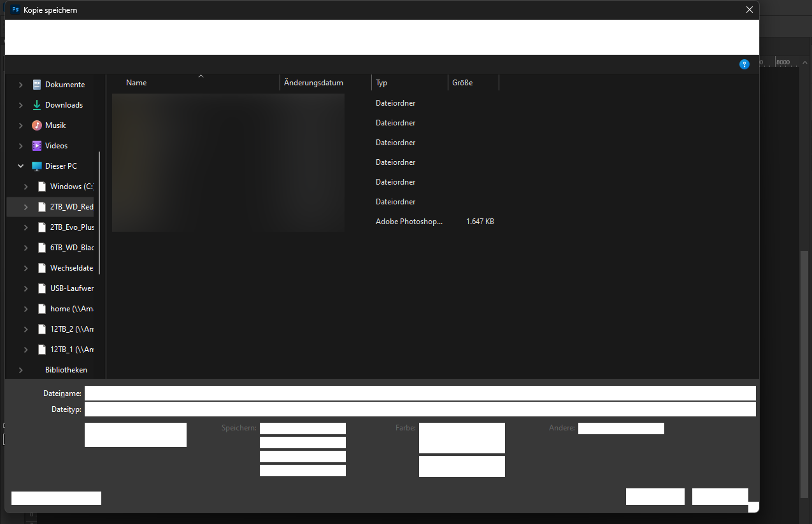Close the Kopie speichern dialog
This screenshot has width=812, height=524.
[750, 10]
